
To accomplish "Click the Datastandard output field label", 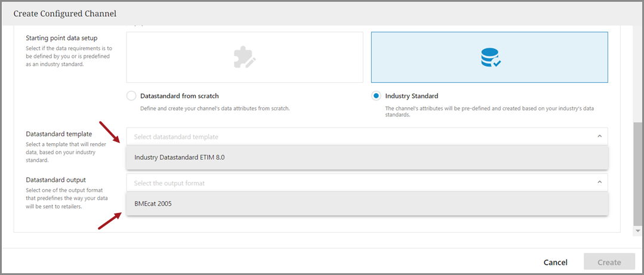I will pyautogui.click(x=56, y=180).
